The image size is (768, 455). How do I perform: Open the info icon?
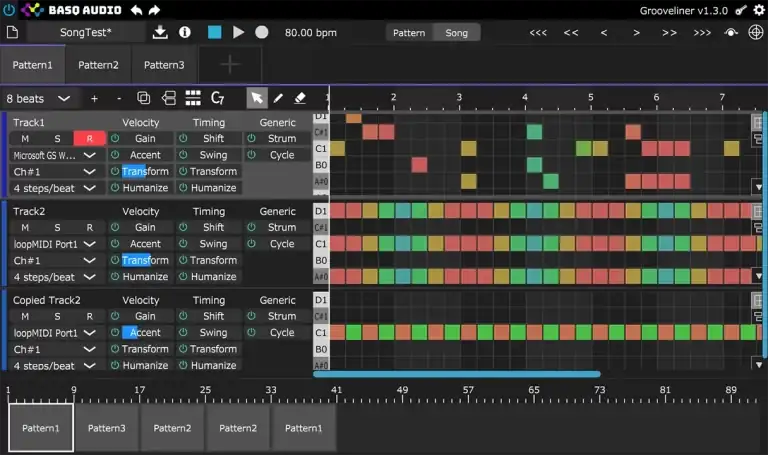click(185, 32)
